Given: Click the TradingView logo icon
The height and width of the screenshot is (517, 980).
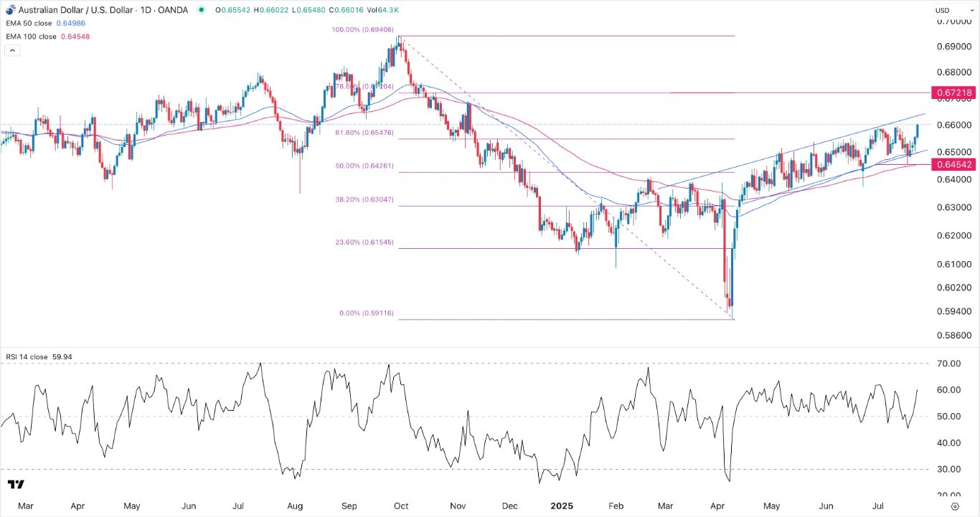Looking at the screenshot, I should (17, 485).
